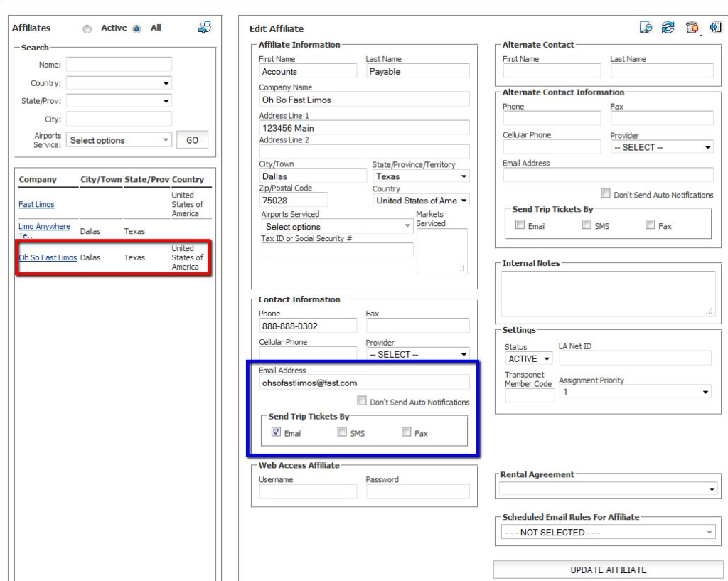728x581 pixels.
Task: Open the State/Province/Territory dropdown showing Texas
Action: [421, 176]
